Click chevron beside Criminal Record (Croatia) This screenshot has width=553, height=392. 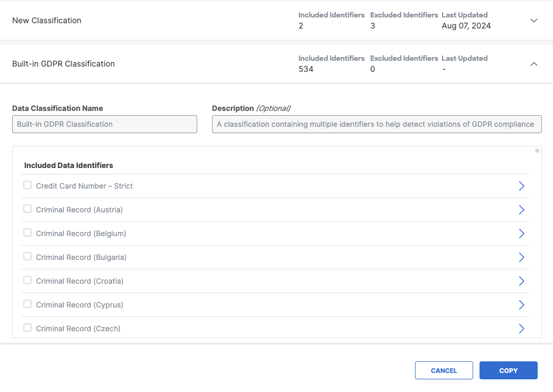coord(521,281)
